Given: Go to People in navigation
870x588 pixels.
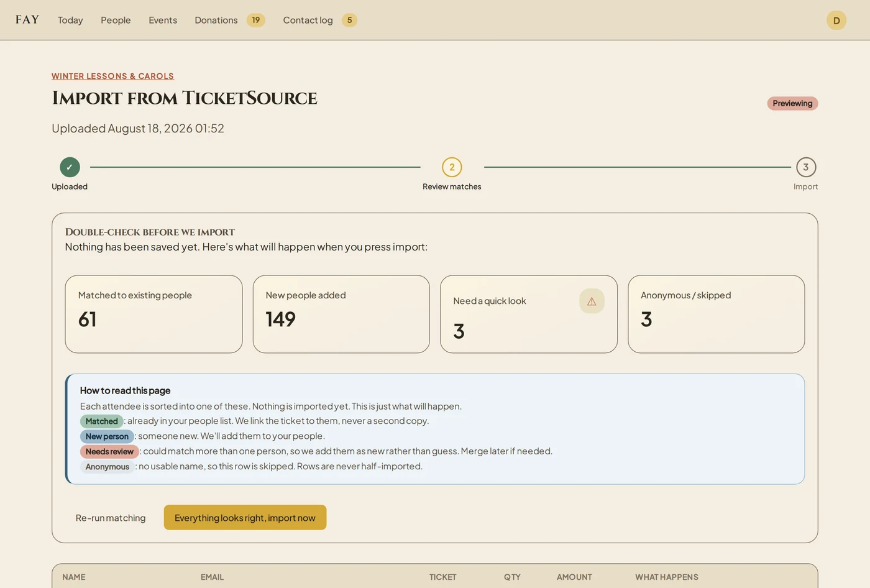Looking at the screenshot, I should coord(116,20).
